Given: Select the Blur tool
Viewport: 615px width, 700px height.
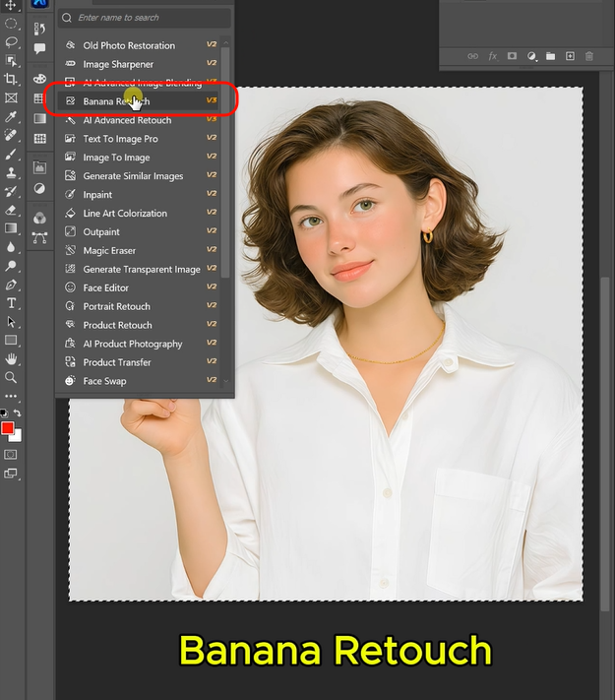Looking at the screenshot, I should 10,247.
